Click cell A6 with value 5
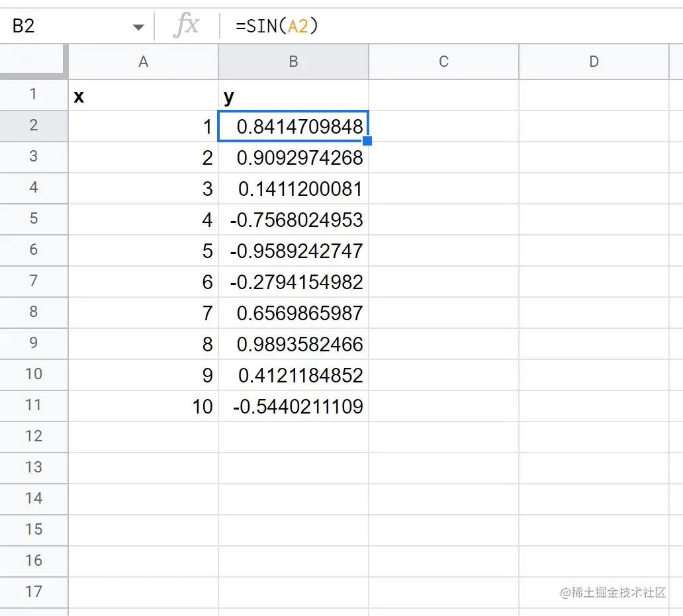 [144, 250]
